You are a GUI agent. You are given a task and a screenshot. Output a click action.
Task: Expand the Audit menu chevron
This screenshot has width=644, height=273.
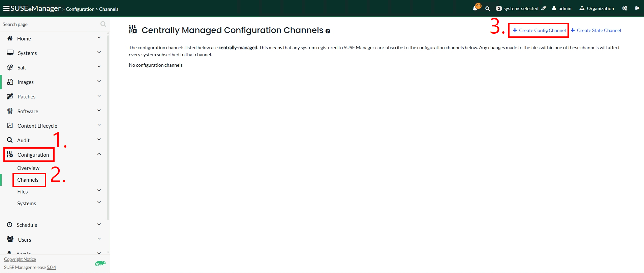99,140
